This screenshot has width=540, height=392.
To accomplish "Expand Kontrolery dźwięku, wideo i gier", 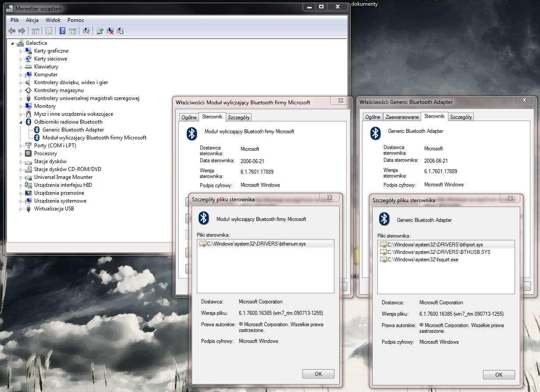I will click(x=20, y=82).
